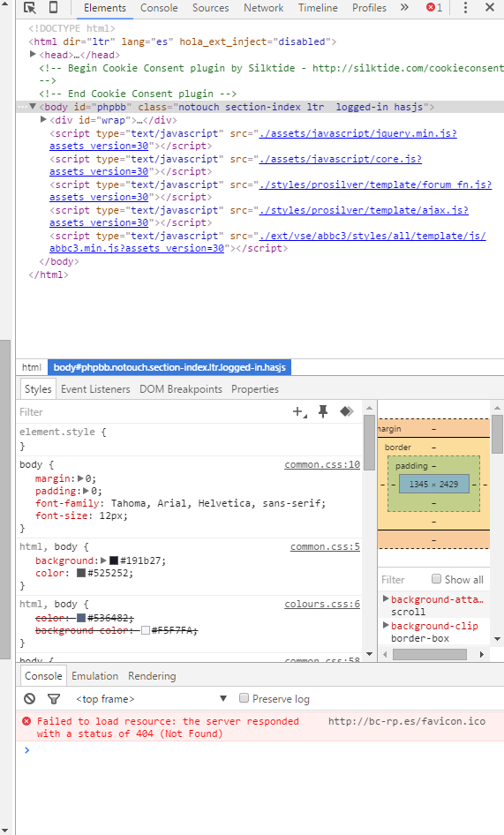Open the Profiles tab
The image size is (504, 835).
pyautogui.click(x=369, y=8)
